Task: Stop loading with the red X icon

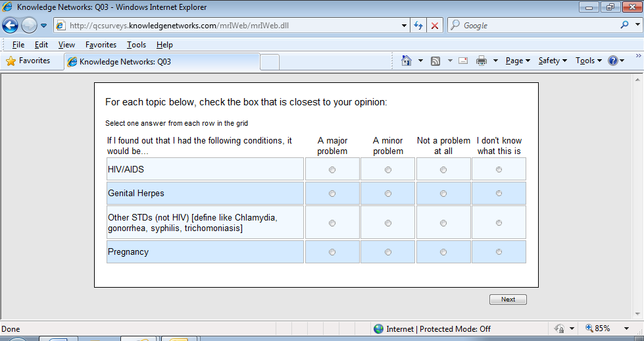Action: tap(435, 26)
